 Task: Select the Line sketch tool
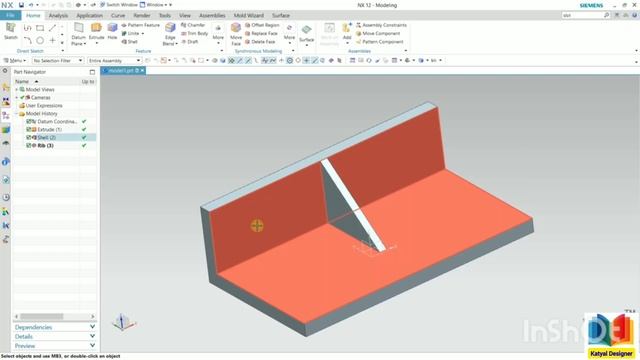click(x=52, y=28)
